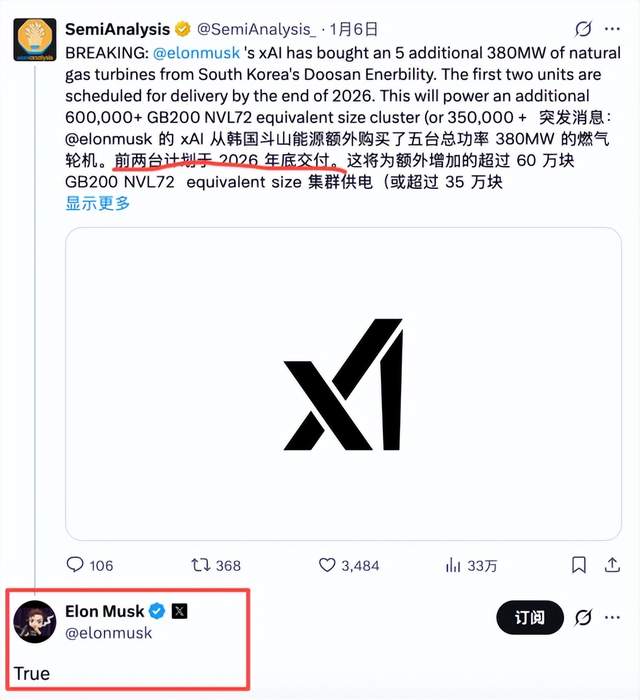View analytics showing 33万 views
The width and height of the screenshot is (640, 700).
(453, 565)
